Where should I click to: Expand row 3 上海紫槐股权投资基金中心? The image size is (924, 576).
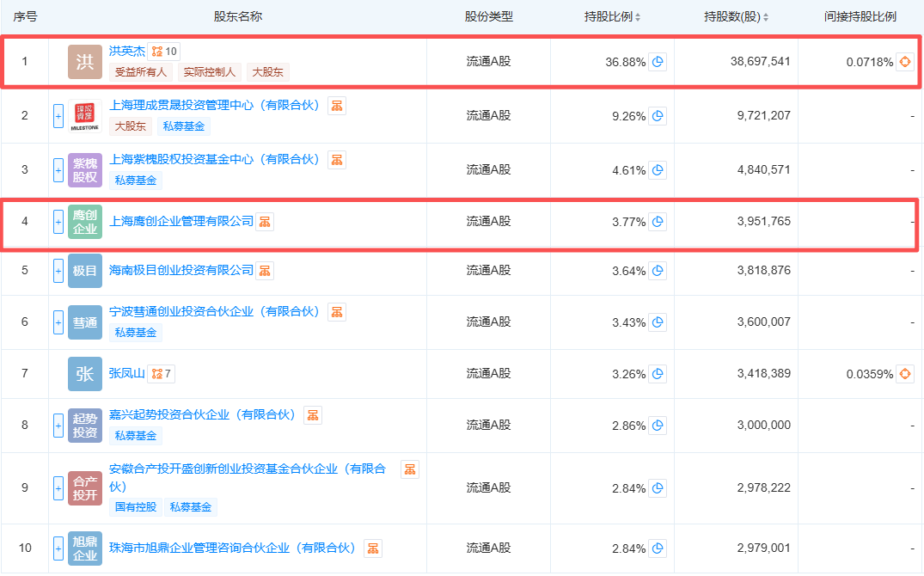(58, 170)
